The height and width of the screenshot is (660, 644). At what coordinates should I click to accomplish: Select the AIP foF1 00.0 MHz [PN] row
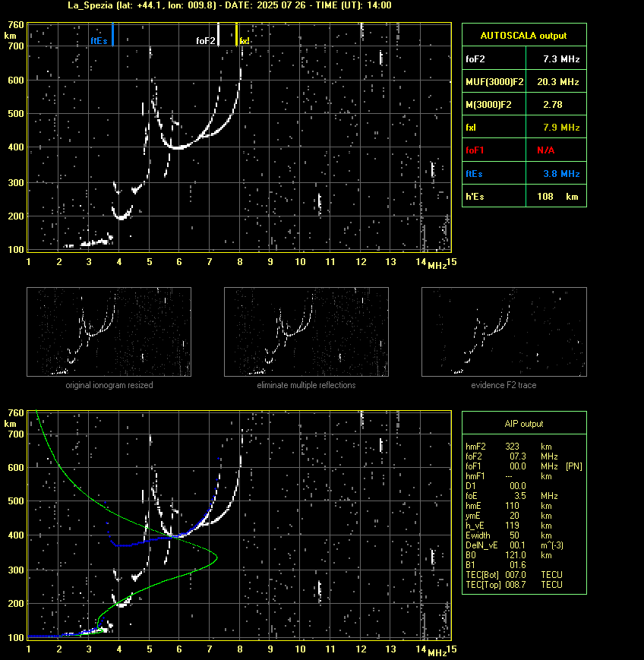(x=524, y=466)
